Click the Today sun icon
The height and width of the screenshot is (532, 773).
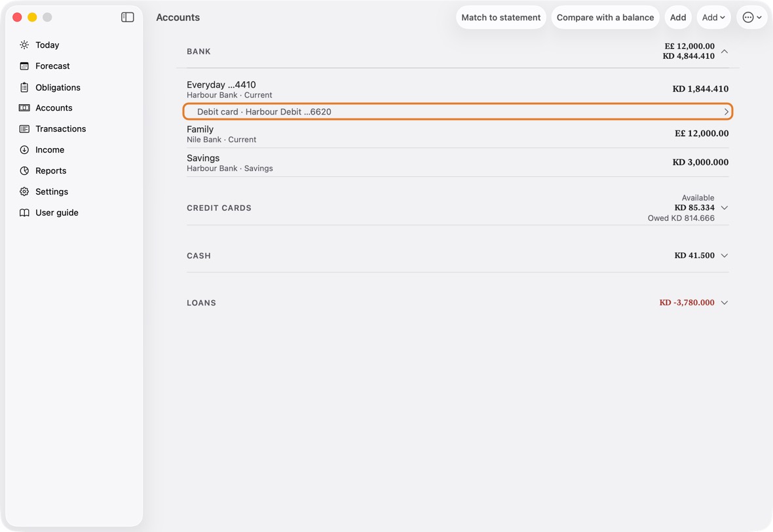pos(24,45)
